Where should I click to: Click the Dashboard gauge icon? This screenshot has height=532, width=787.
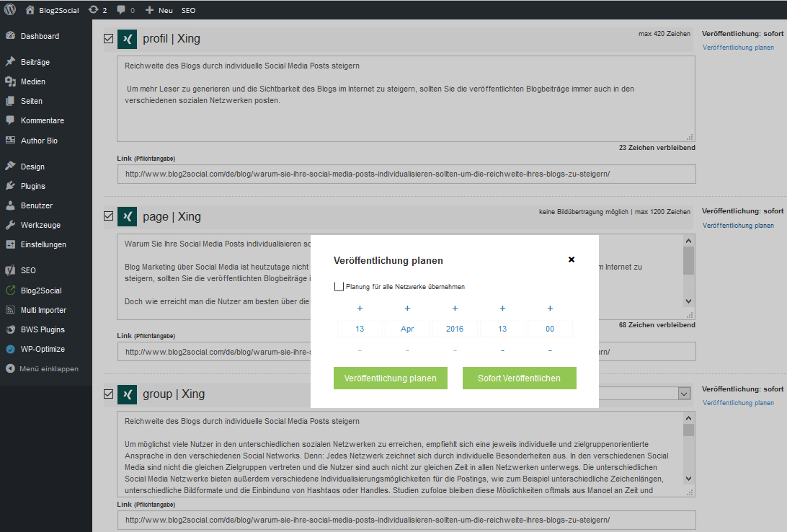[10, 35]
